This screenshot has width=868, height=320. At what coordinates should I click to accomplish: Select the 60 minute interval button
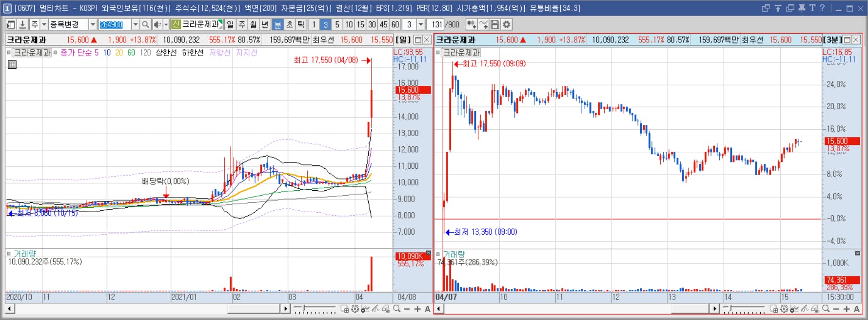tap(395, 24)
